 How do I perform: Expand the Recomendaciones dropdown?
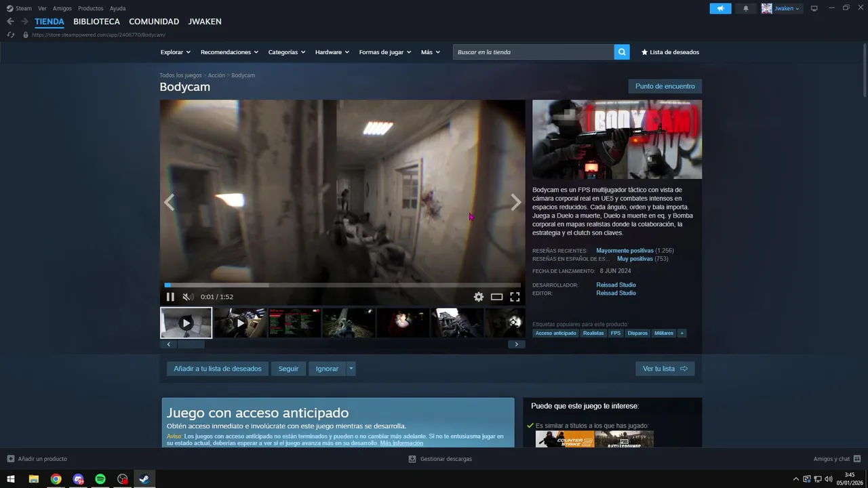[x=230, y=52]
